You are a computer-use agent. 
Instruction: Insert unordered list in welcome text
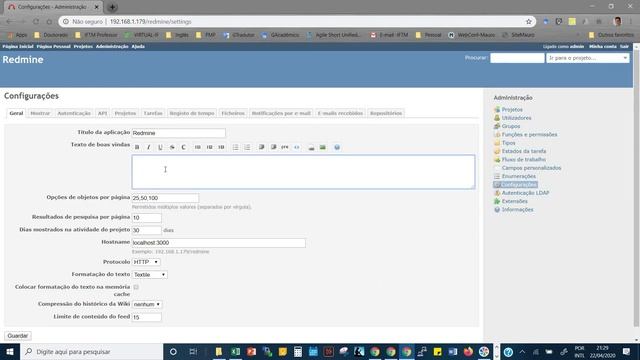tap(236, 147)
